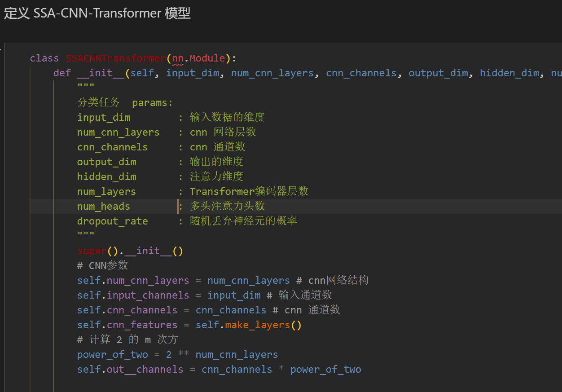The width and height of the screenshot is (562, 392).
Task: Click the red-squiggled nn reference
Action: click(x=177, y=58)
